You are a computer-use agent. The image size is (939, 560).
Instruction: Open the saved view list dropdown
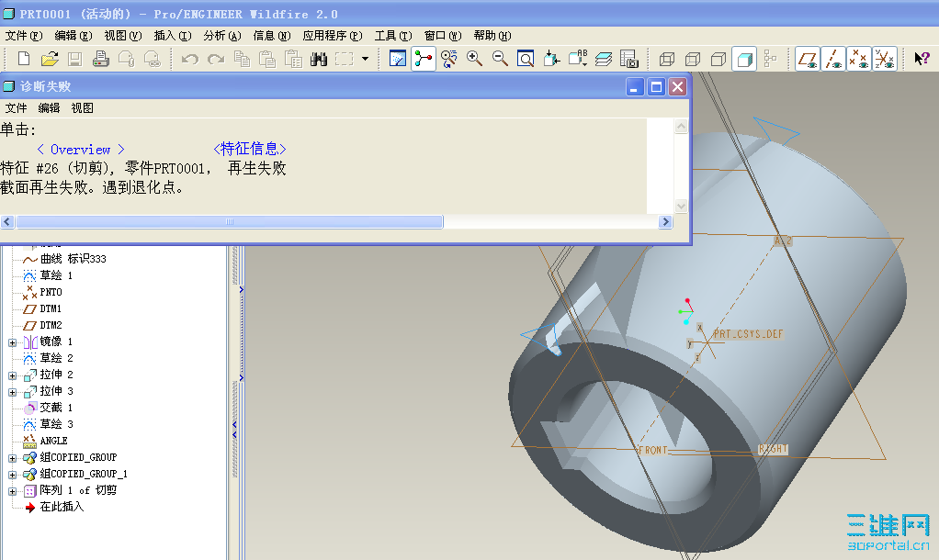(579, 59)
